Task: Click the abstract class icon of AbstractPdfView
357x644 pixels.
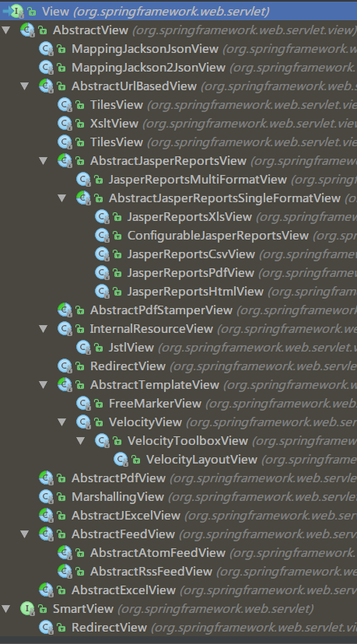Action: pos(46,478)
